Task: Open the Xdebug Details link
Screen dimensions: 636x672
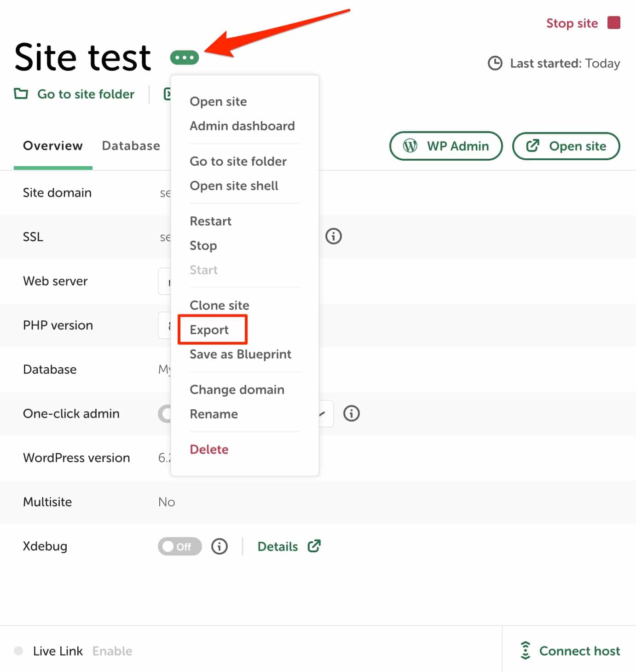Action: tap(278, 546)
